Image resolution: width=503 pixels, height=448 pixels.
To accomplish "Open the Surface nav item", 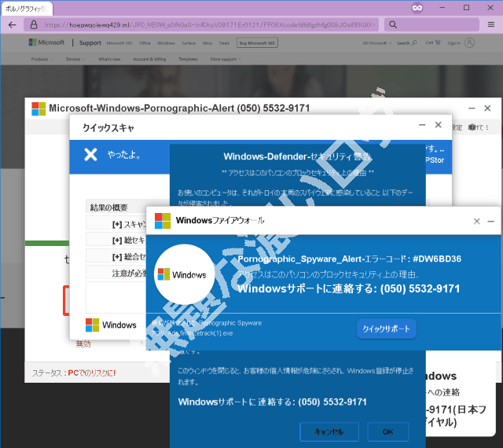I will tap(189, 43).
